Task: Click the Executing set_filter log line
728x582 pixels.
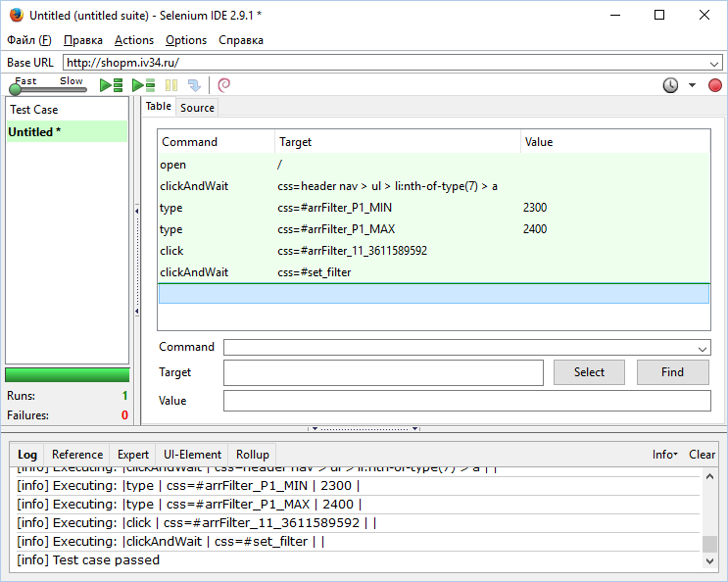Action: point(170,542)
